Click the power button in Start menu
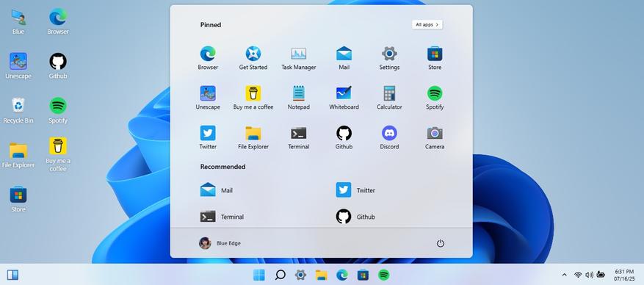Viewport: 644px width, 285px height. coord(441,243)
